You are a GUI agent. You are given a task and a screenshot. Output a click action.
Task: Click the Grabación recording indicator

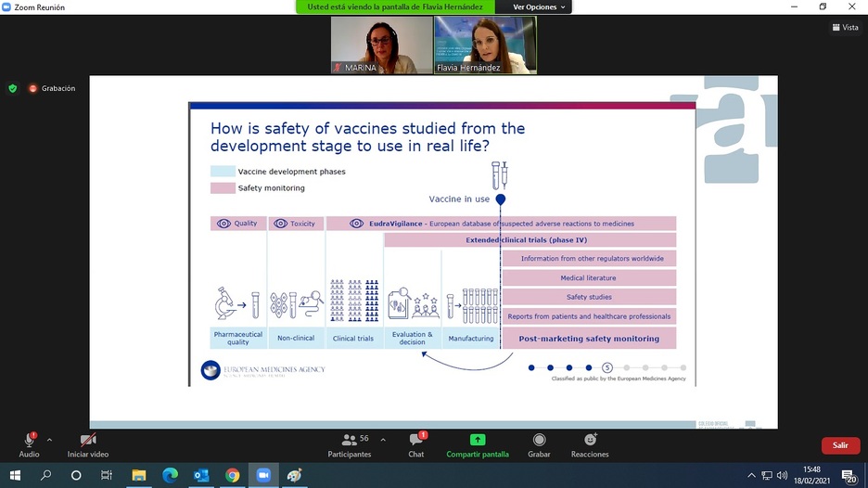[x=53, y=88]
